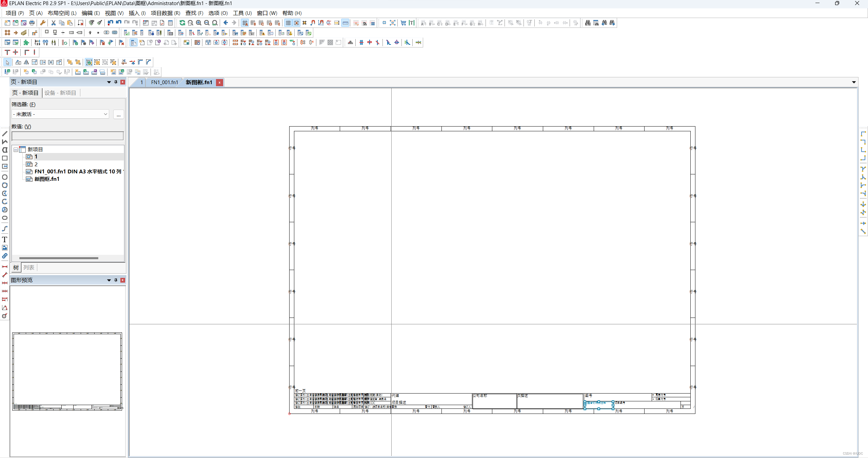Click the Binoculars find icon
868x458 pixels.
(x=588, y=23)
